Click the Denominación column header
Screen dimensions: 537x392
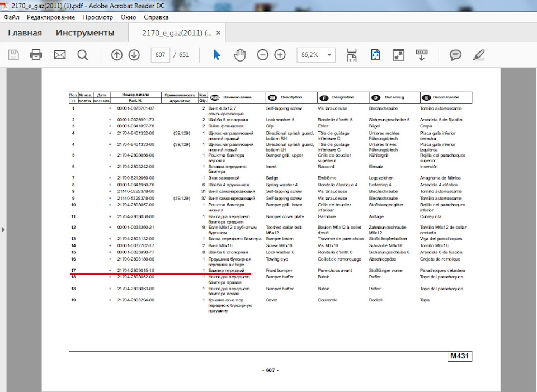click(446, 97)
